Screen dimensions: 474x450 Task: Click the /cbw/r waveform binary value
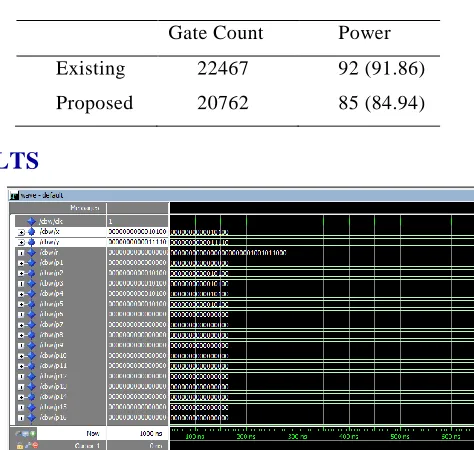(229, 253)
